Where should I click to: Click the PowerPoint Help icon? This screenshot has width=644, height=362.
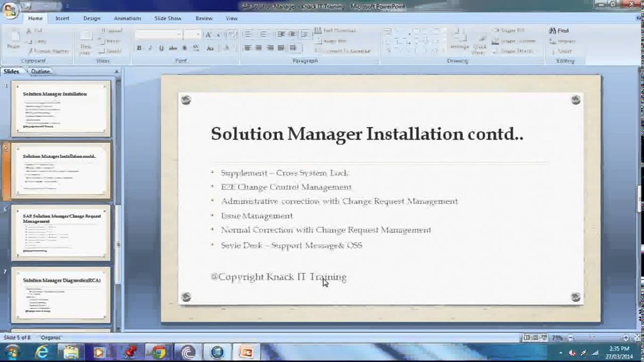point(637,18)
